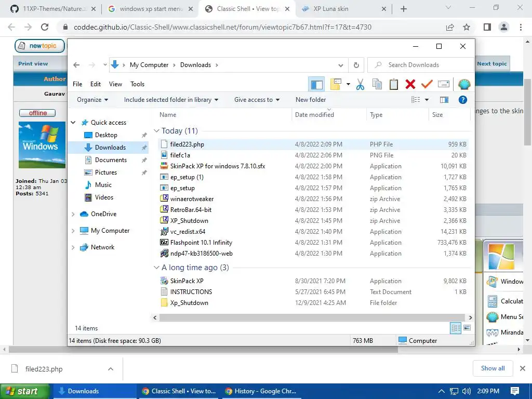Image resolution: width=532 pixels, height=399 pixels.
Task: Toggle Chrome side panel icon
Action: [x=487, y=27]
